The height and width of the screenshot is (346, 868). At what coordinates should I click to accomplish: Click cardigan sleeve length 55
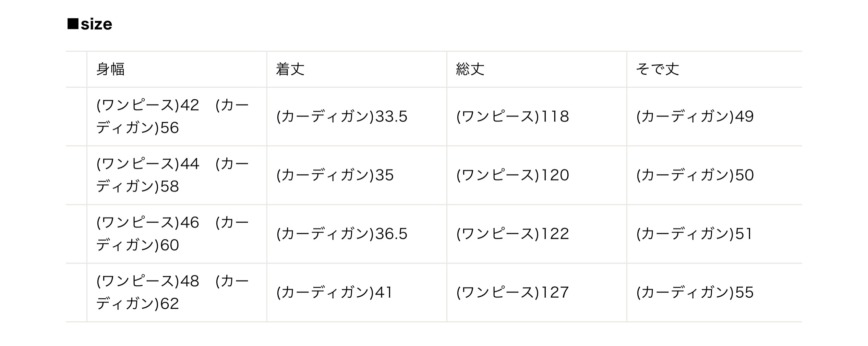coord(695,292)
